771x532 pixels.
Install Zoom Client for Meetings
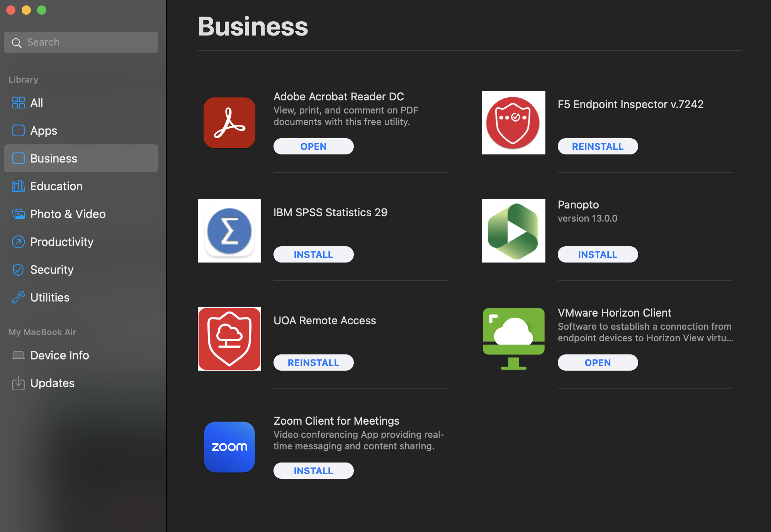coord(313,470)
